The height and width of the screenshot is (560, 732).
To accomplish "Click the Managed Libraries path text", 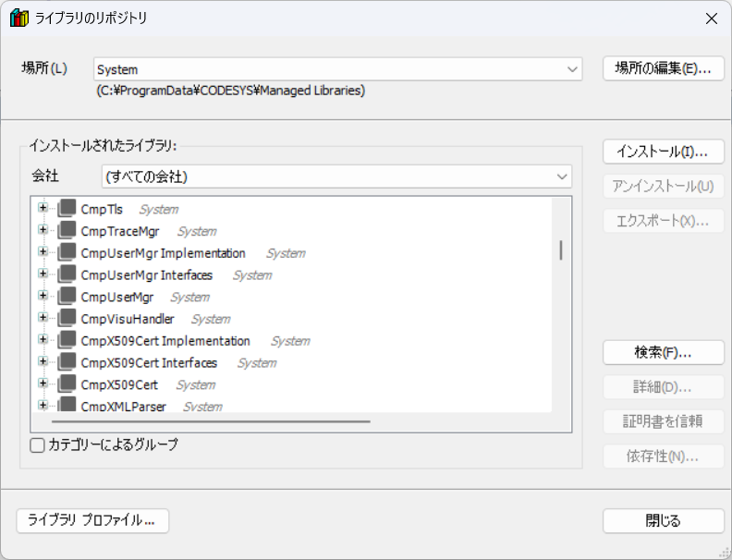I will [x=231, y=90].
